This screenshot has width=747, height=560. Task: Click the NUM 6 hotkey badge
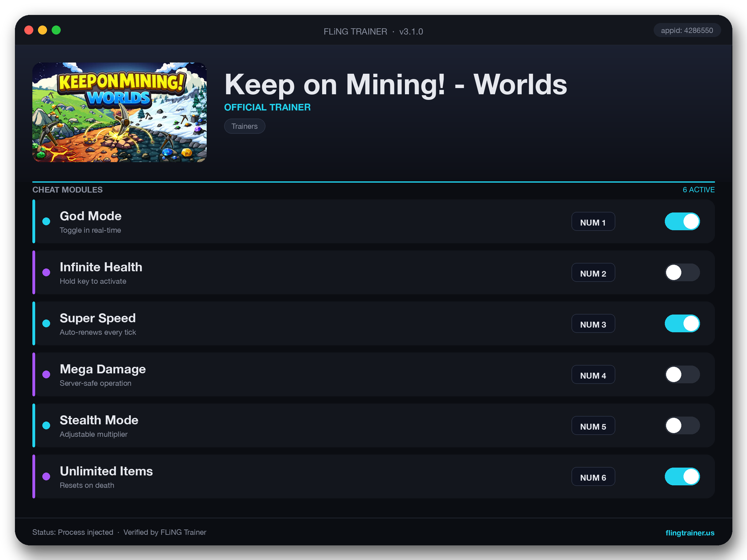click(x=593, y=476)
